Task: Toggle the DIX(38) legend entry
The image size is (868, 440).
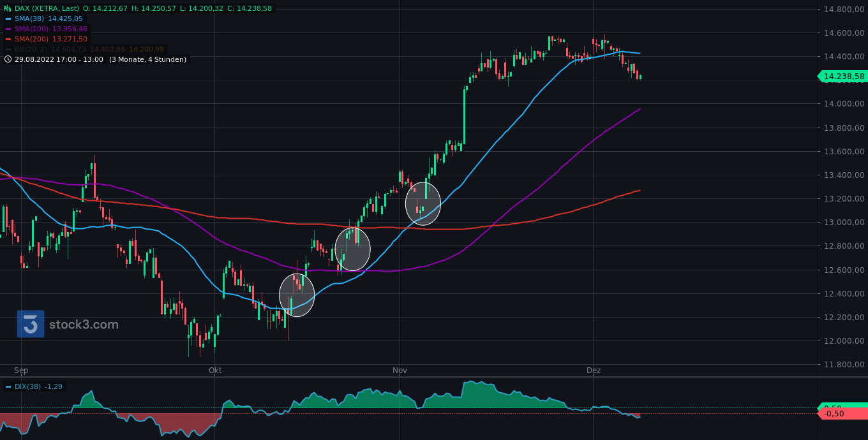Action: [26, 386]
